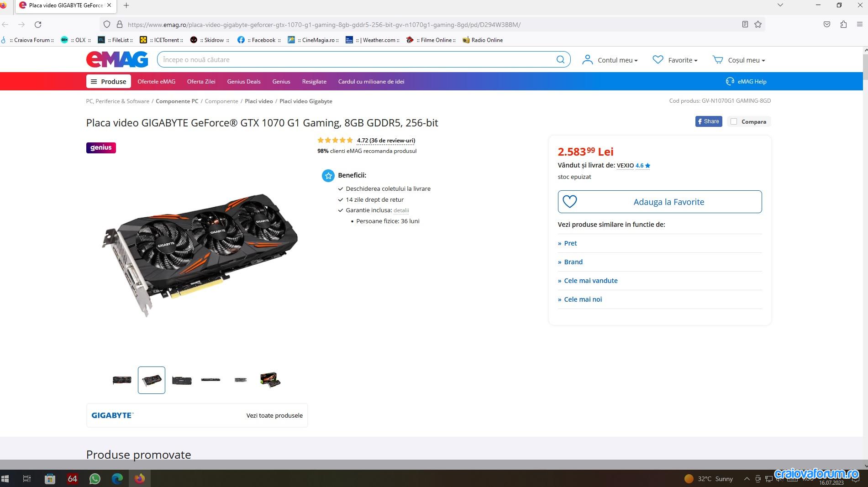Screen dimensions: 868x487
Task: Open the Oferta Zilei tab
Action: coord(201,81)
